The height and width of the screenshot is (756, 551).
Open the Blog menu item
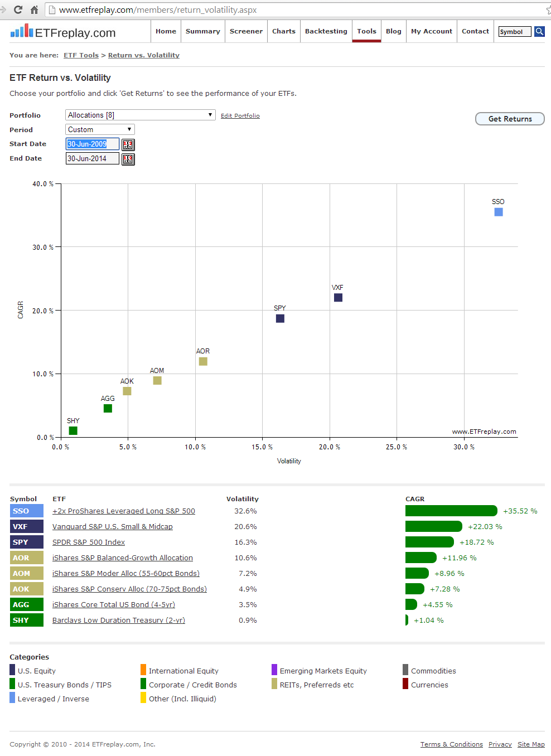[394, 31]
